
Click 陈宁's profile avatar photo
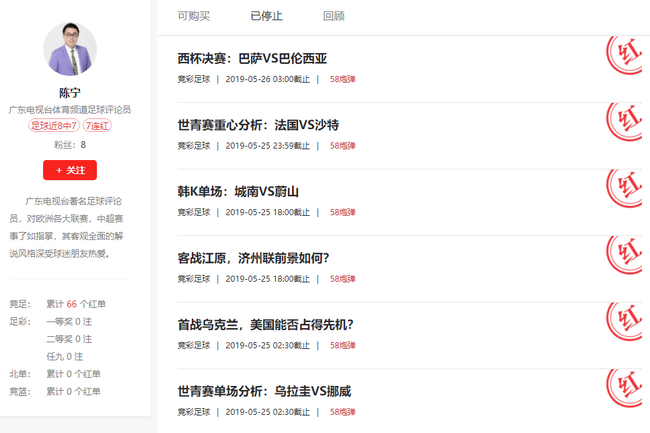pos(70,49)
